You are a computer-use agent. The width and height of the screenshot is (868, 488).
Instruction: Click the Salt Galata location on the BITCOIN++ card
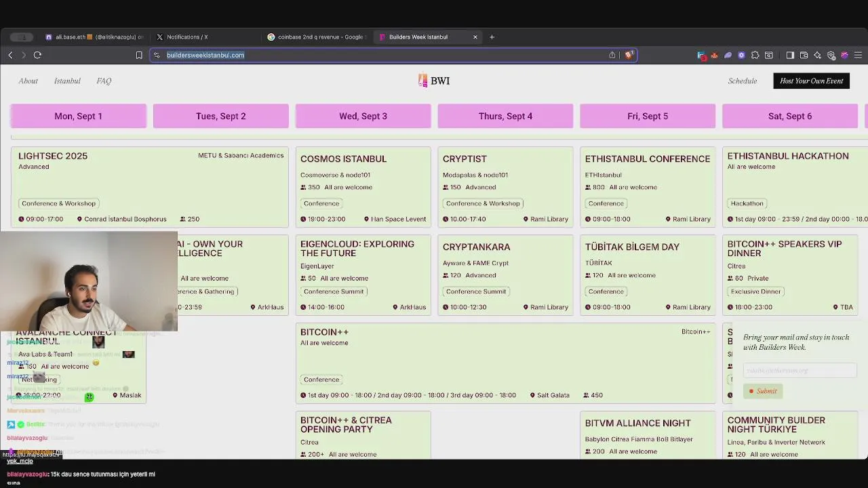[x=549, y=395]
